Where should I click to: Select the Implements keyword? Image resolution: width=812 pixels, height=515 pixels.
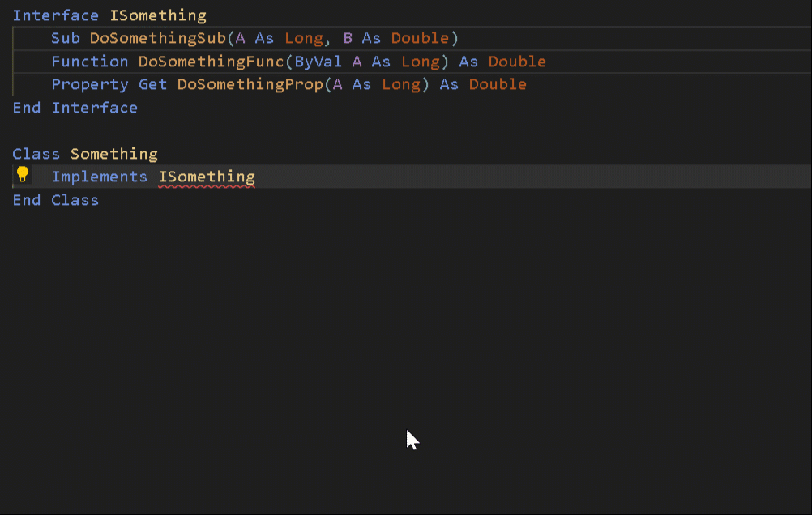point(100,177)
